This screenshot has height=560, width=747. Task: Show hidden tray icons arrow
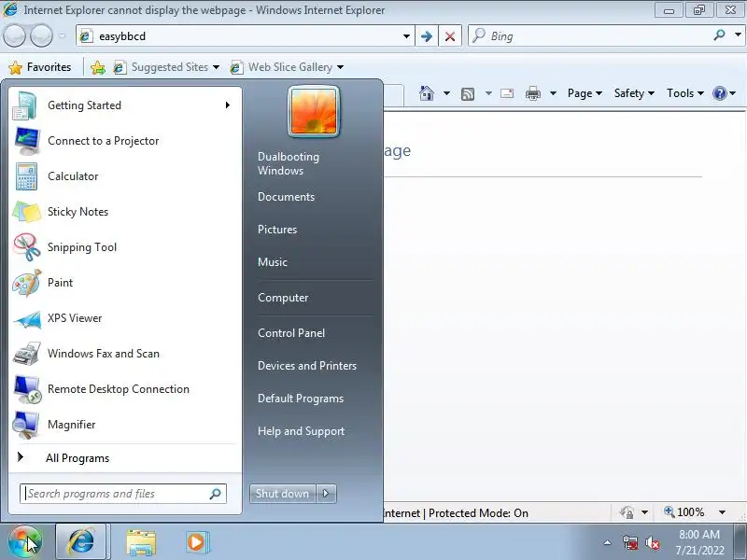(x=608, y=542)
